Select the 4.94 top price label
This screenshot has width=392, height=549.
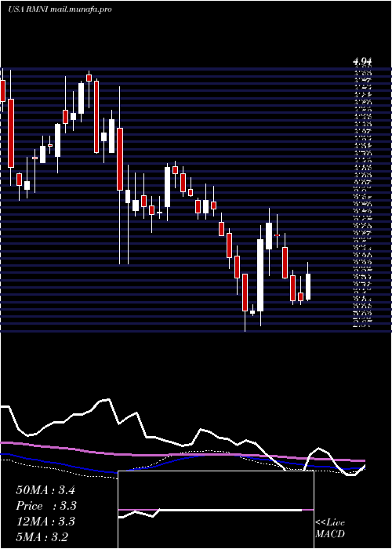362,62
